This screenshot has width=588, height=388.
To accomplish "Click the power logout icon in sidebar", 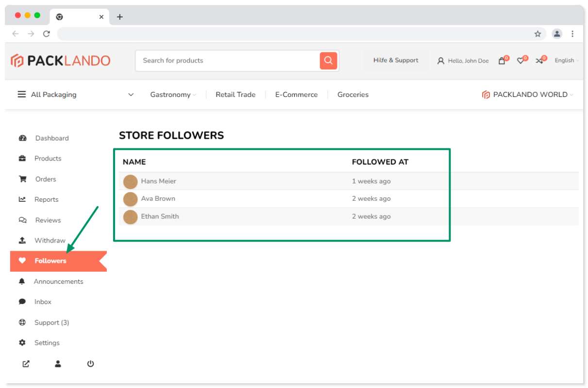I will click(x=90, y=364).
